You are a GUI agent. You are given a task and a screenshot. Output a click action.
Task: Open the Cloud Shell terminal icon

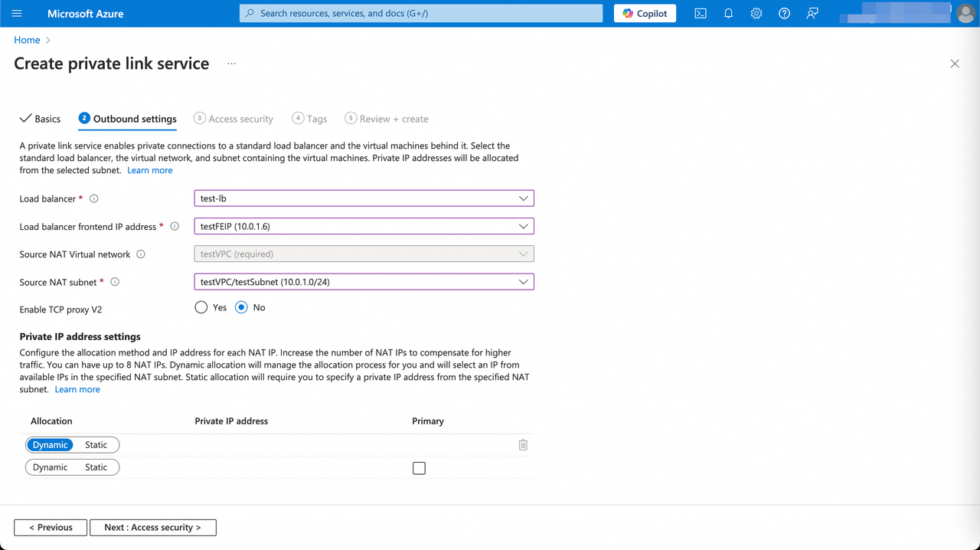tap(700, 13)
